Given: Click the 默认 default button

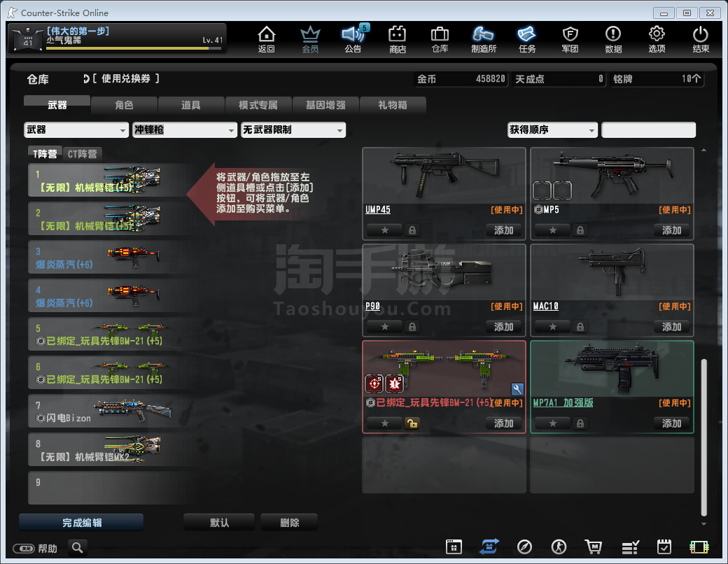Looking at the screenshot, I should pos(219,523).
